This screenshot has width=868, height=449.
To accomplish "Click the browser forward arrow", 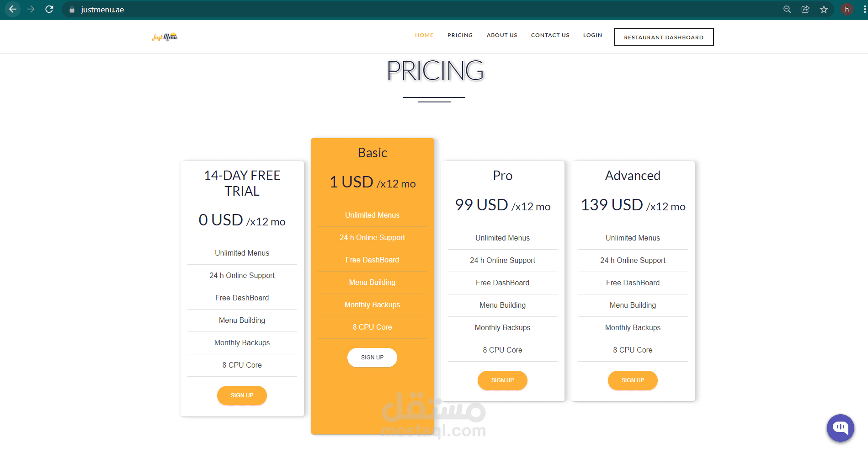I will point(31,9).
